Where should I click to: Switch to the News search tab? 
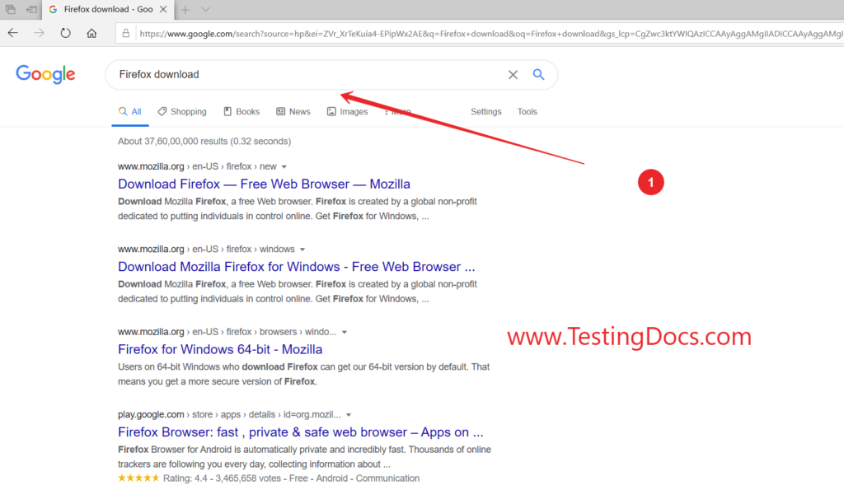pos(293,111)
